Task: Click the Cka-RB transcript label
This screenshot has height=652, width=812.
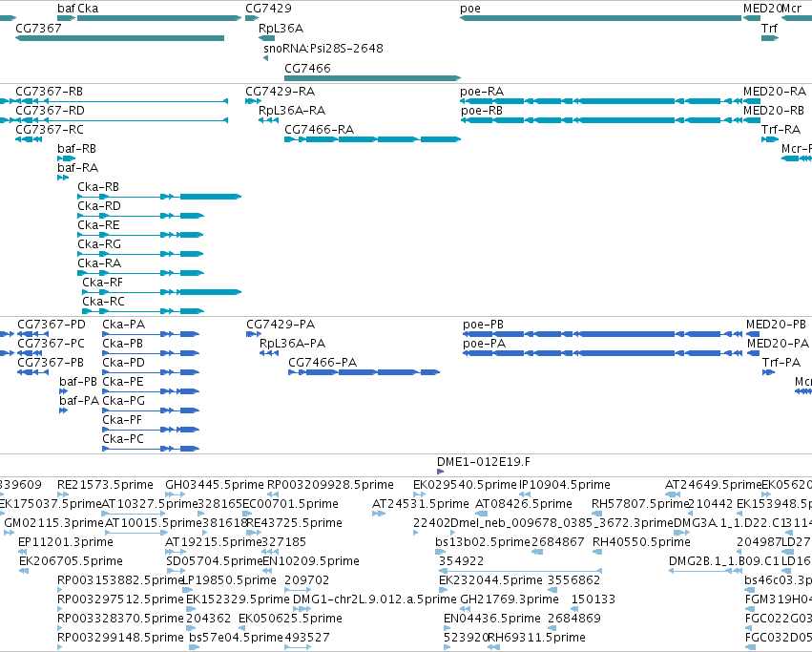Action: [x=98, y=186]
